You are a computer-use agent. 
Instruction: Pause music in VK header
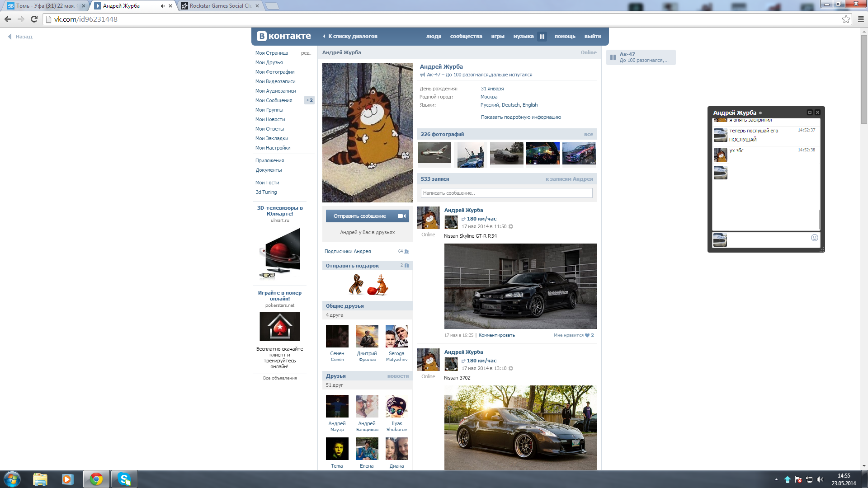(x=542, y=36)
